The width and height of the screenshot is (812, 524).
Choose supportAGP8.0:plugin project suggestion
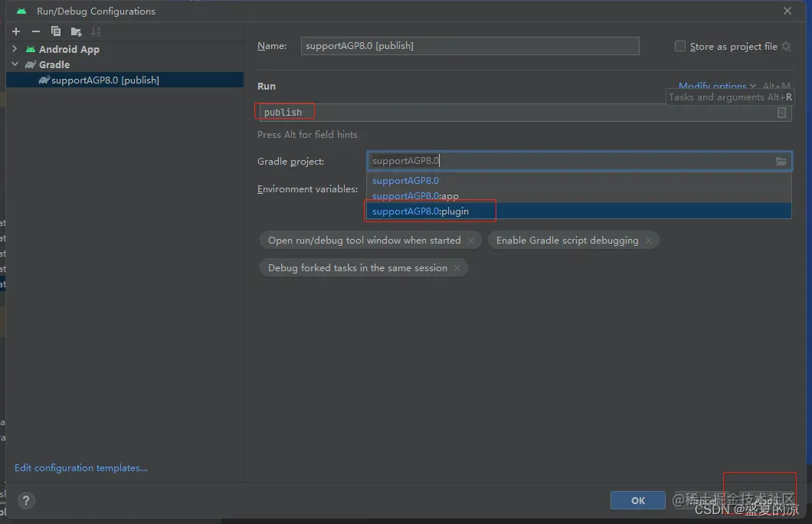[x=579, y=211]
